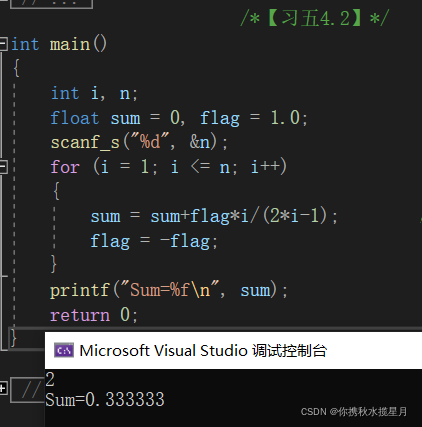Viewport: 422px width, 427px height.
Task: Click the 'main' function name
Action: tap(70, 44)
